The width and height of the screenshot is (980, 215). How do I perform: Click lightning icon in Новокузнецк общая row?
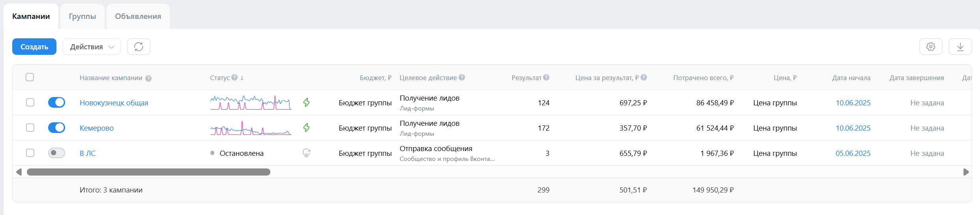[x=306, y=103]
